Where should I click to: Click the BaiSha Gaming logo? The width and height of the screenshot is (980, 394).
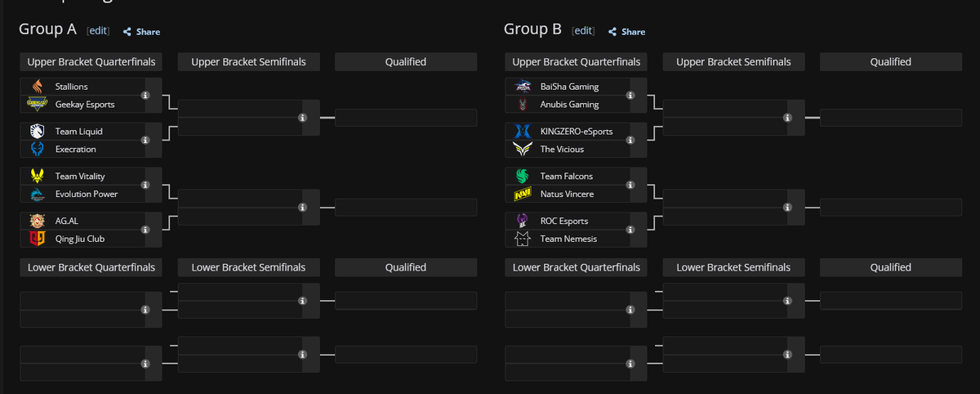pyautogui.click(x=523, y=87)
